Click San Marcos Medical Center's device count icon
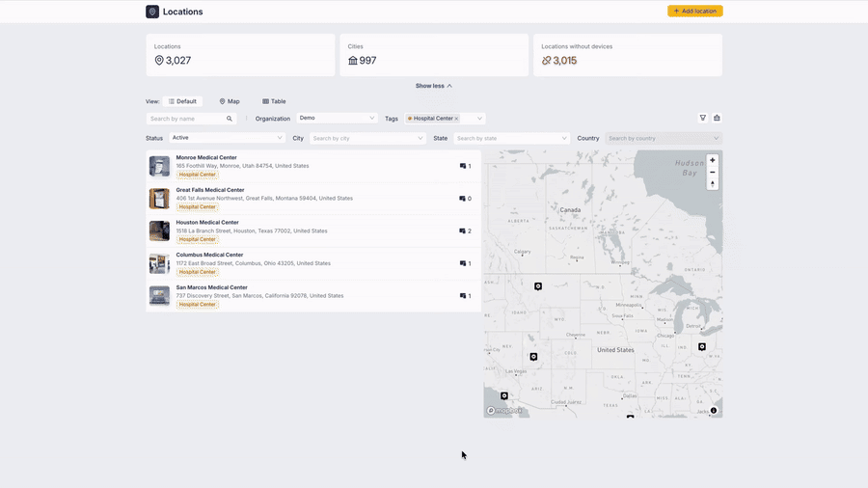 [x=463, y=296]
